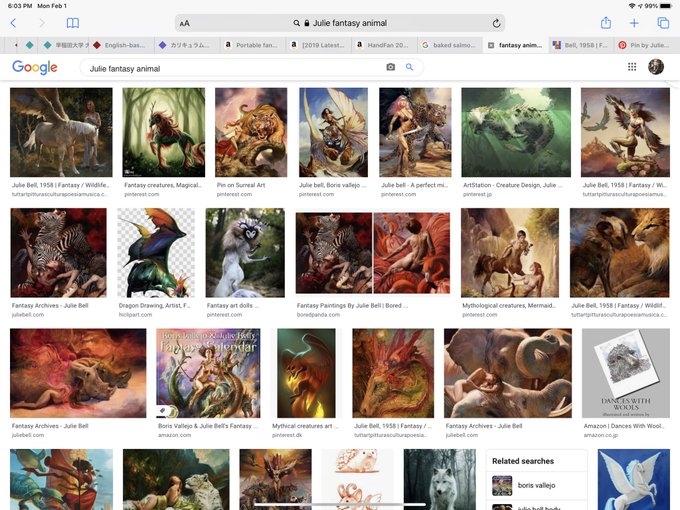Open the winged harpy woman image
This screenshot has width=680, height=510.
[625, 132]
